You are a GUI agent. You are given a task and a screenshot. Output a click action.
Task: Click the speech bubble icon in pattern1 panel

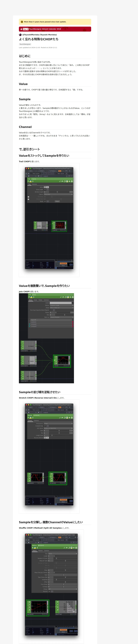pyautogui.click(x=66, y=548)
